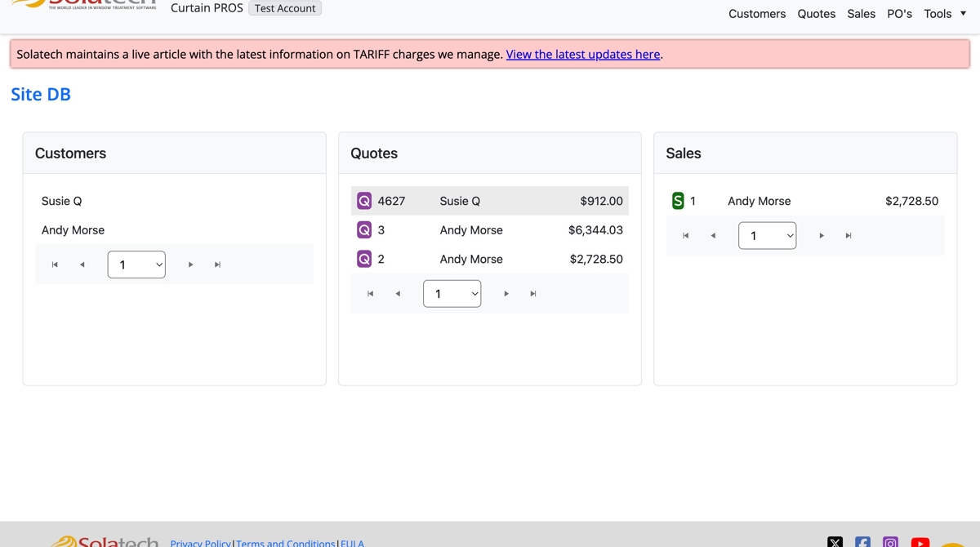Click the Quotes panel header

[x=490, y=153]
